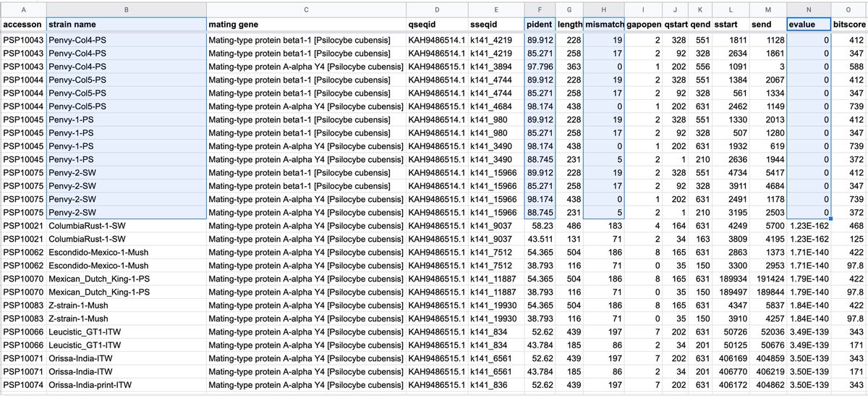Select the length cell showing 363
This screenshot has height=396, width=868.
click(570, 67)
